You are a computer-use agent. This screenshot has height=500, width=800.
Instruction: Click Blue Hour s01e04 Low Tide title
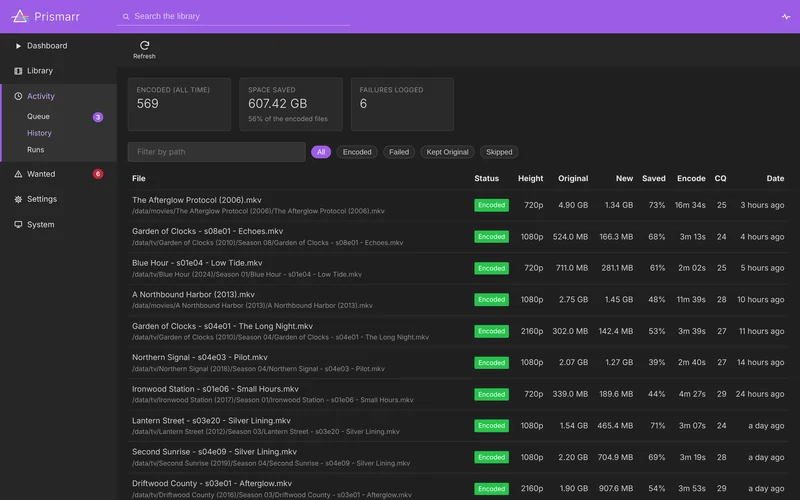tap(197, 263)
